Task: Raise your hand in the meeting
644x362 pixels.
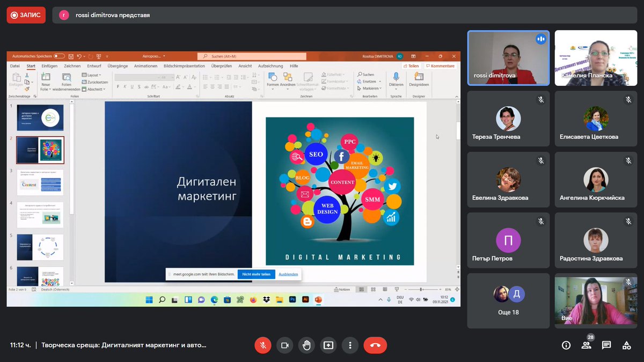Action: coord(306,345)
